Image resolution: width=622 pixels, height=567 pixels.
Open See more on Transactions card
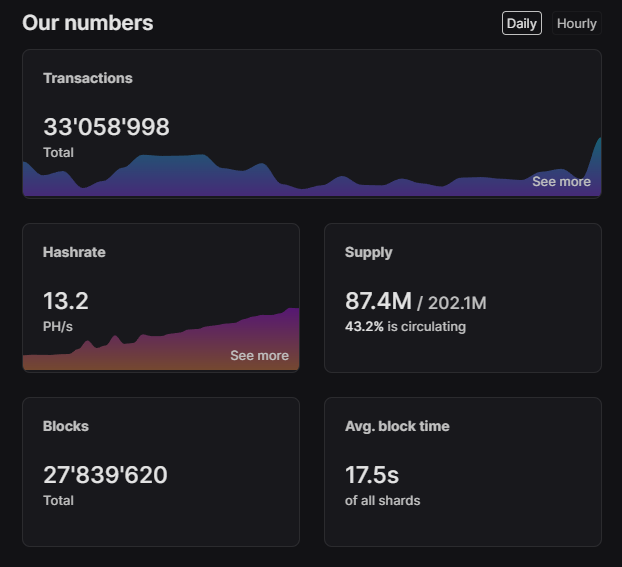point(561,181)
